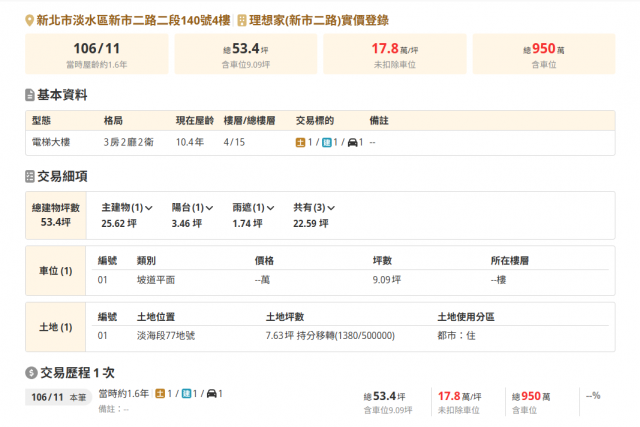Click the building icon before 理想家

pyautogui.click(x=242, y=20)
